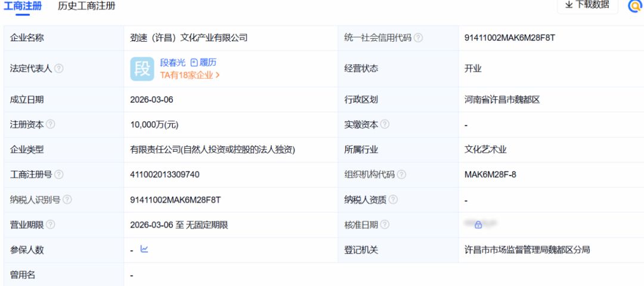Click the help icon next to 组织机构代码
Screen dimensions: 644x286
[401, 174]
